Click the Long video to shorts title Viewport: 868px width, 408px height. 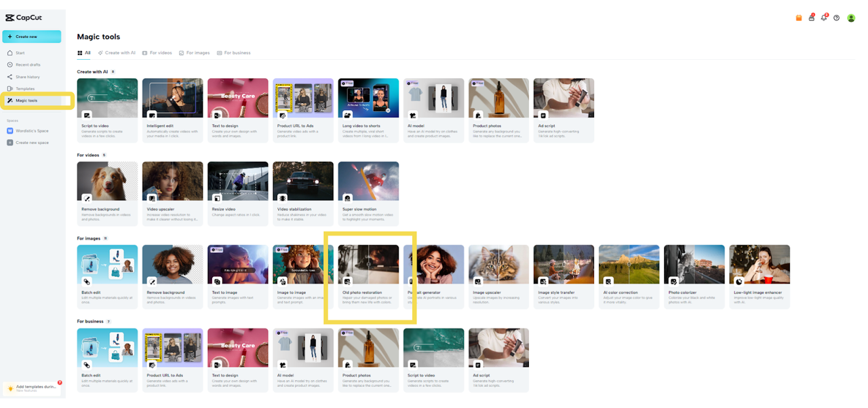(x=363, y=126)
